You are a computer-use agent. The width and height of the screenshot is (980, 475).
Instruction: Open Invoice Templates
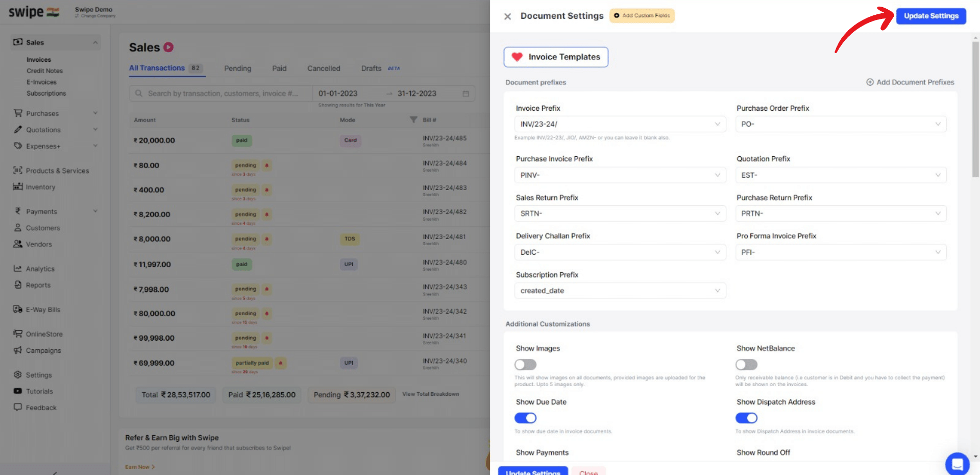click(x=556, y=57)
